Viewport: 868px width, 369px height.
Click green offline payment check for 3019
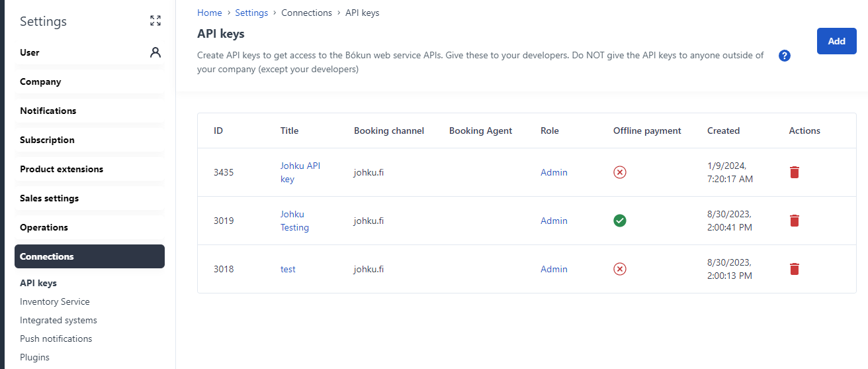click(620, 221)
